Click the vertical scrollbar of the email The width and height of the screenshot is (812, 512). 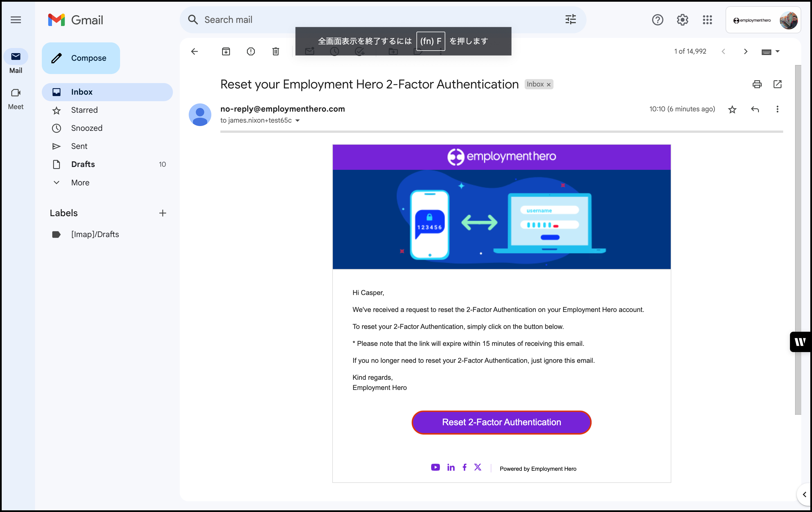(x=798, y=236)
